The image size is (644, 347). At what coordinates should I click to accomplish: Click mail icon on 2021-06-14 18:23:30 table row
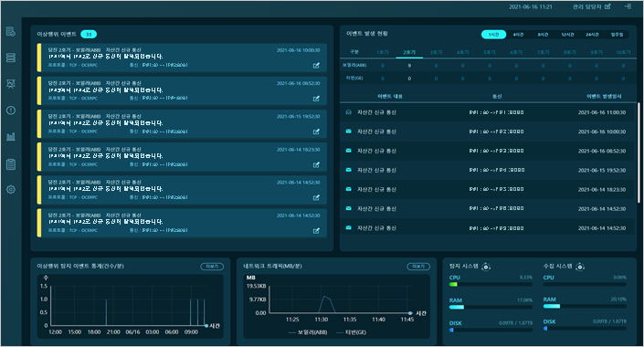pos(349,189)
